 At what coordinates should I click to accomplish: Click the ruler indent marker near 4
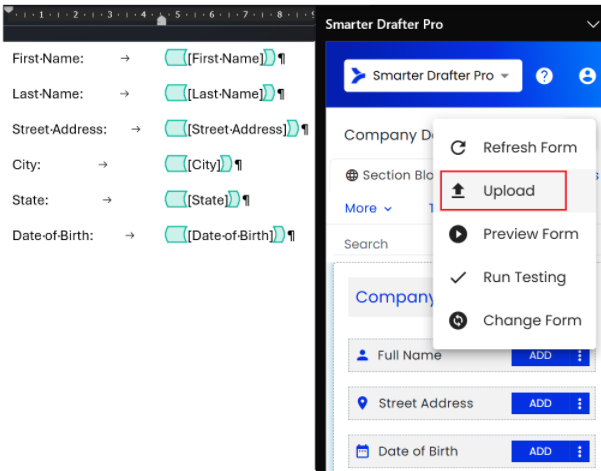point(161,20)
